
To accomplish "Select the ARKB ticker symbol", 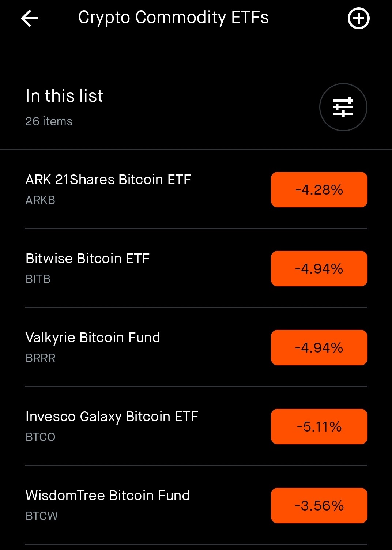I will (x=40, y=200).
